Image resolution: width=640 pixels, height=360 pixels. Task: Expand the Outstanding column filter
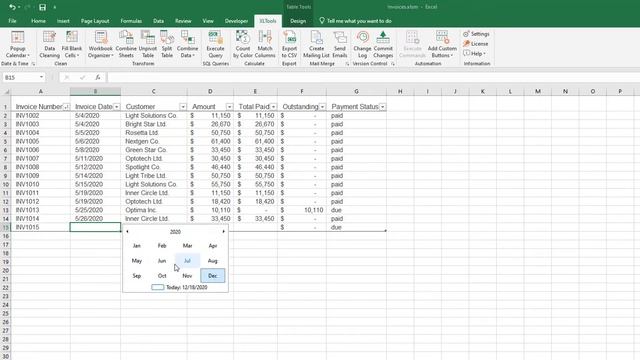coord(322,107)
